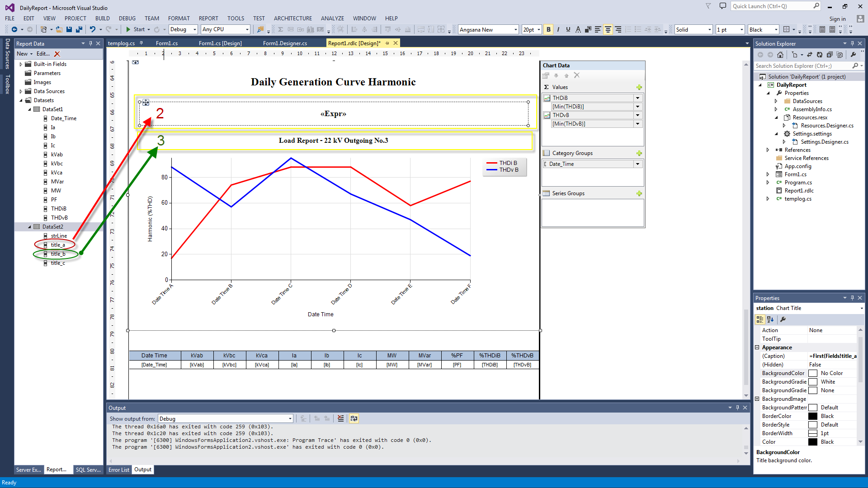
Task: Add a Series Group with the green plus
Action: pos(639,193)
